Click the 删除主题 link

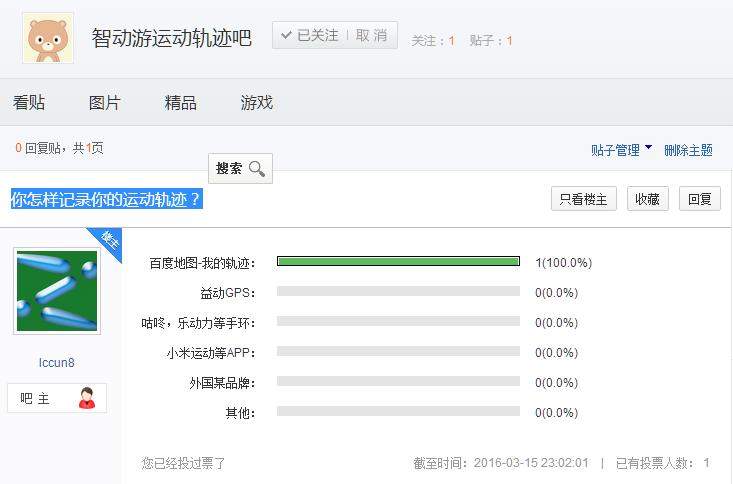pos(688,150)
